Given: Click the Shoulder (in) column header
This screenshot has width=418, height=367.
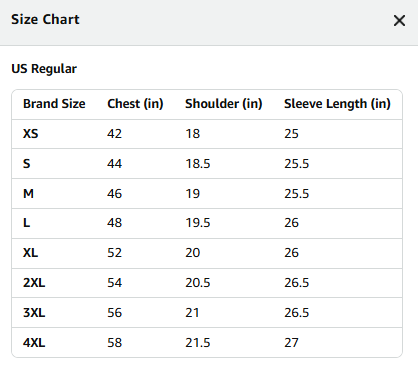Looking at the screenshot, I should pos(224,104).
